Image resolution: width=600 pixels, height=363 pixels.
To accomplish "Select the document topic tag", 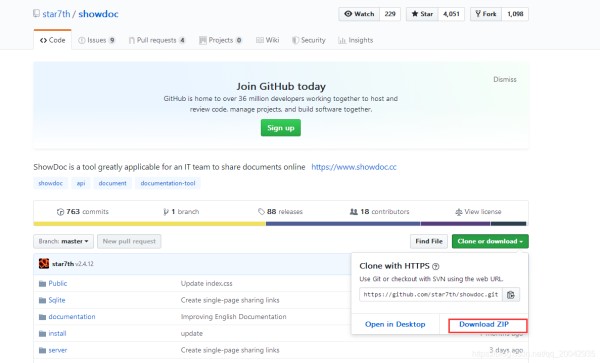I will pos(112,183).
